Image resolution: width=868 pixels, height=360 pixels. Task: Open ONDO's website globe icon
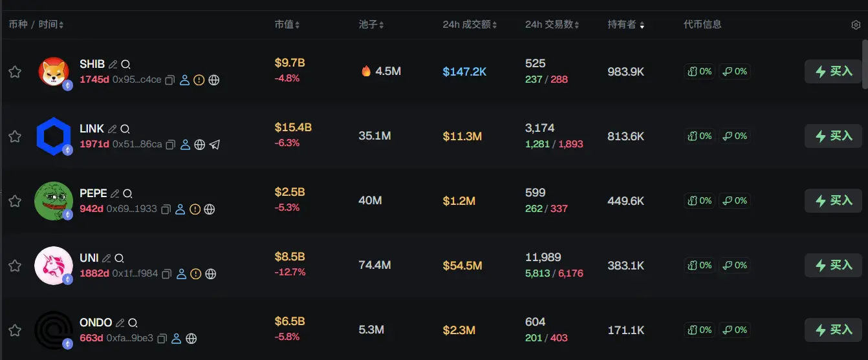point(191,339)
